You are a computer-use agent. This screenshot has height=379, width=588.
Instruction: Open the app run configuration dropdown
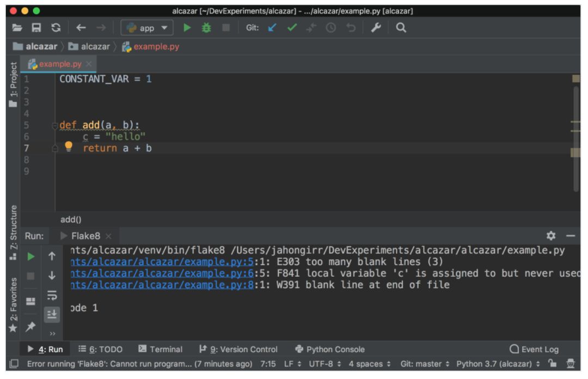[x=146, y=28]
